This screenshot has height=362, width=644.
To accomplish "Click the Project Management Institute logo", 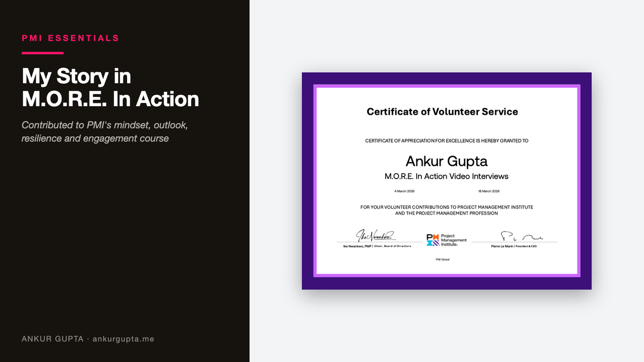I will (x=447, y=240).
